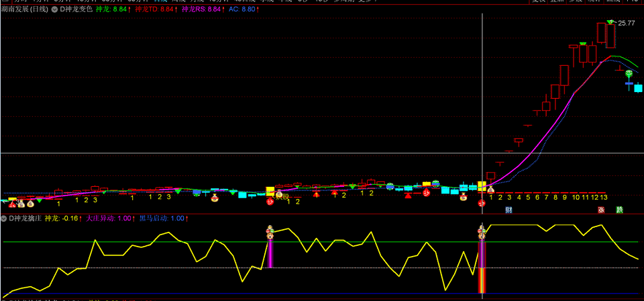Click the purple signal bar in lower panel
644x301 pixels.
tap(271, 253)
